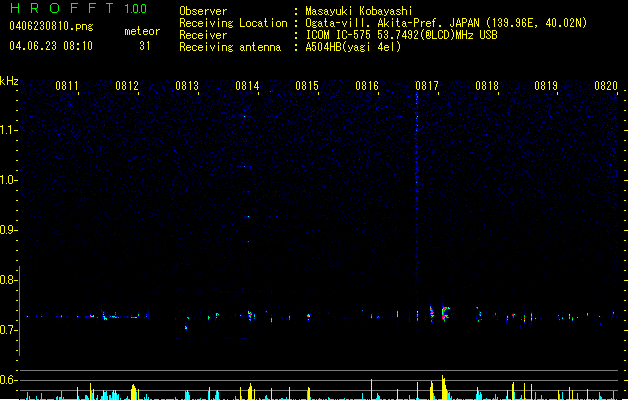Click the Receiving Location label

233,23
